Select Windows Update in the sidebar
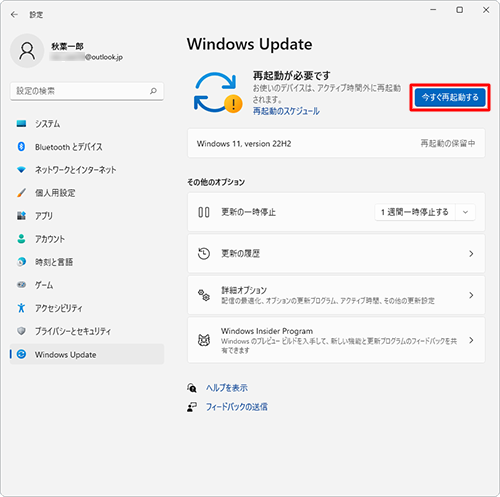The width and height of the screenshot is (500, 497). tap(87, 354)
